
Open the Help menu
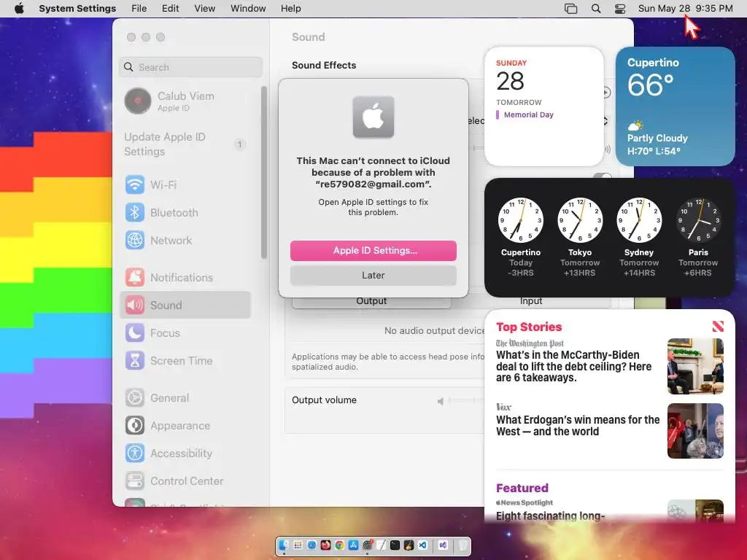290,9
